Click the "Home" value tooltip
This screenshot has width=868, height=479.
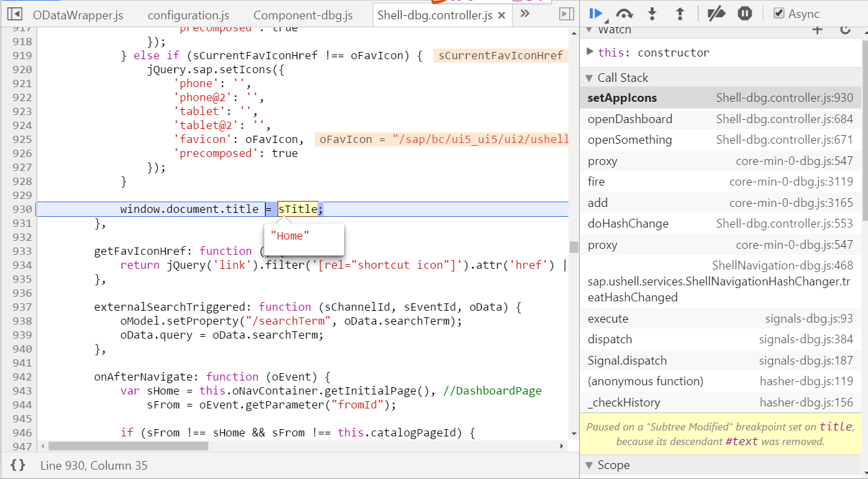pyautogui.click(x=304, y=239)
